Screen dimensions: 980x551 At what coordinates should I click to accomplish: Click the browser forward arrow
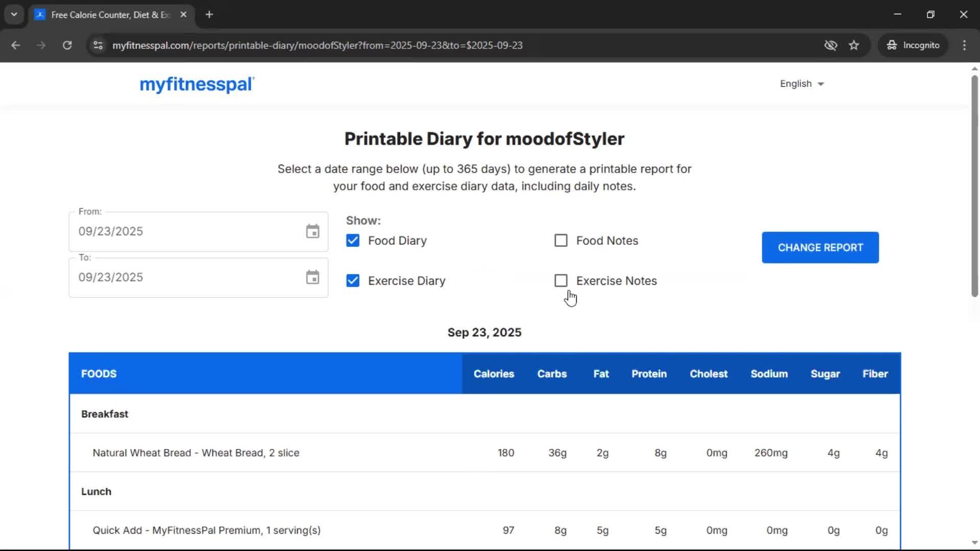41,45
